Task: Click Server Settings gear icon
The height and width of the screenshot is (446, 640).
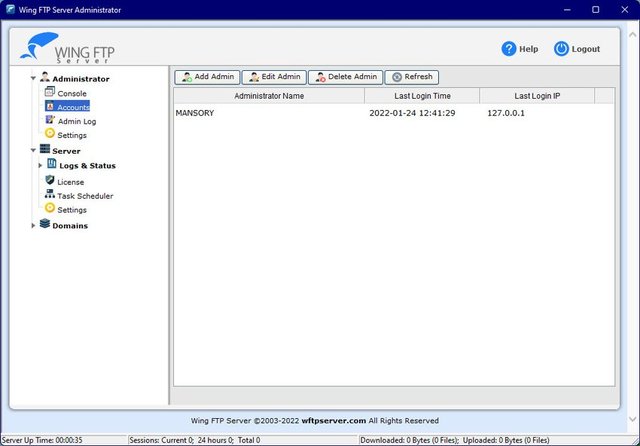Action: click(50, 209)
